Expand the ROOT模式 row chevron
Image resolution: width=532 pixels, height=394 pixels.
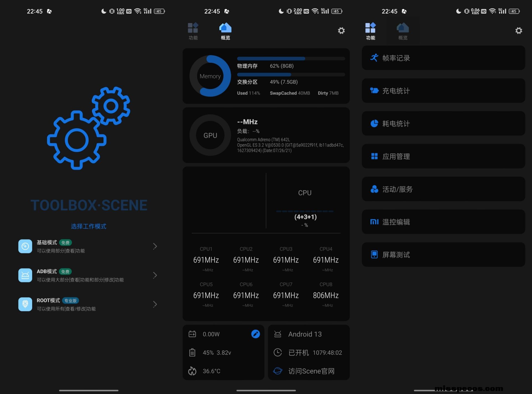point(155,304)
